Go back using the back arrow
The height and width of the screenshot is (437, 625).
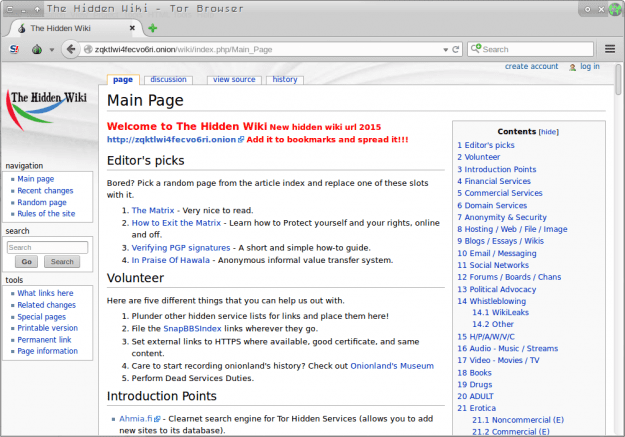pos(71,48)
